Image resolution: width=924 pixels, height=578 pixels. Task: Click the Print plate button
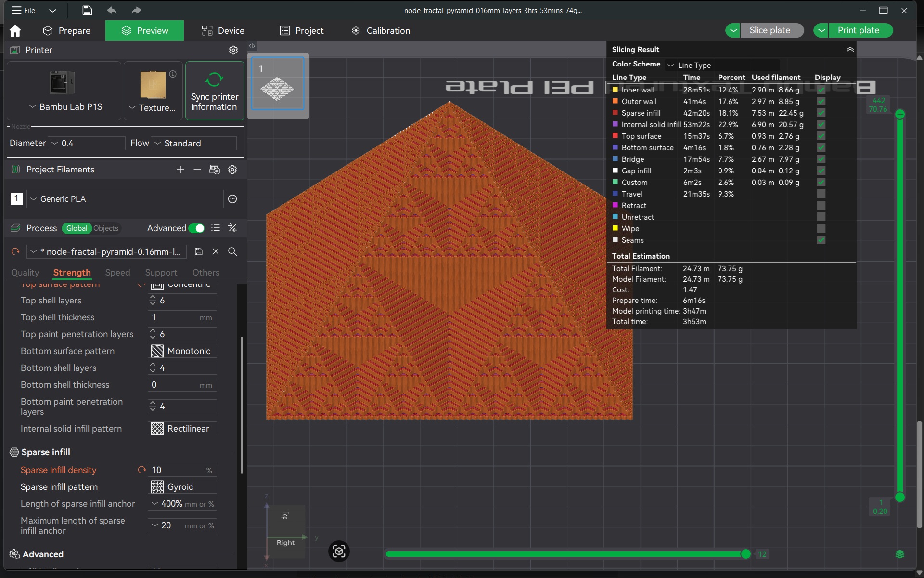pos(860,30)
